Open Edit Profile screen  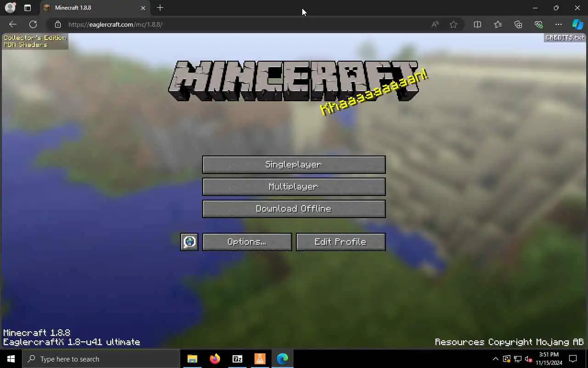point(341,242)
